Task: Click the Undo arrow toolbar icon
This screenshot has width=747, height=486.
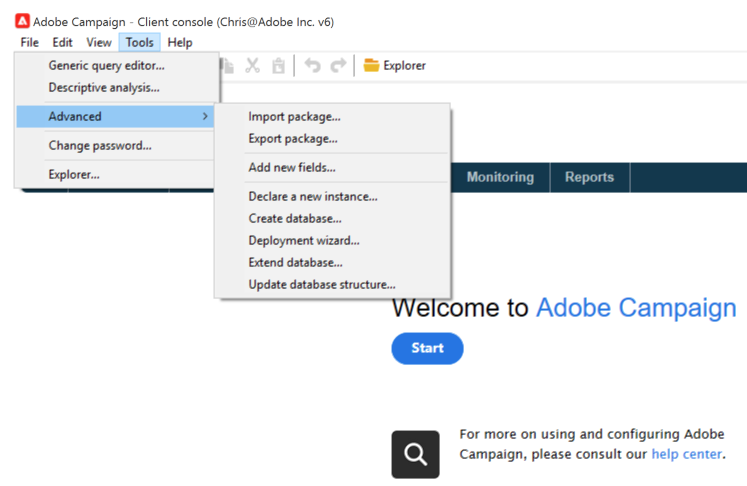Action: (x=313, y=65)
